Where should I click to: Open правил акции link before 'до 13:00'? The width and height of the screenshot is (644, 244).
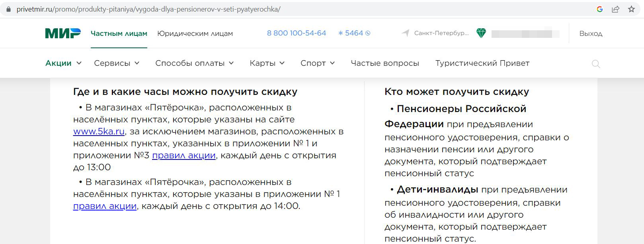coord(184,155)
